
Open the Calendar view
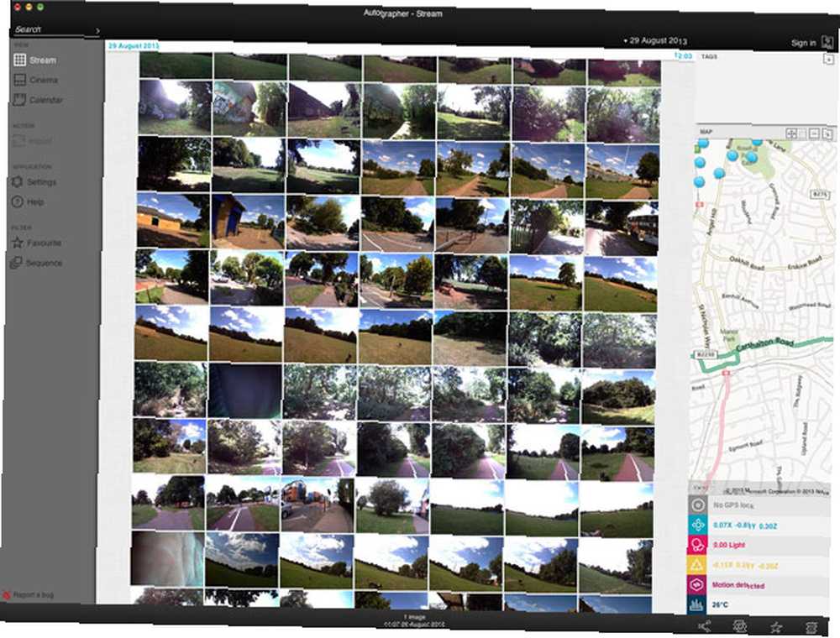pyautogui.click(x=38, y=100)
